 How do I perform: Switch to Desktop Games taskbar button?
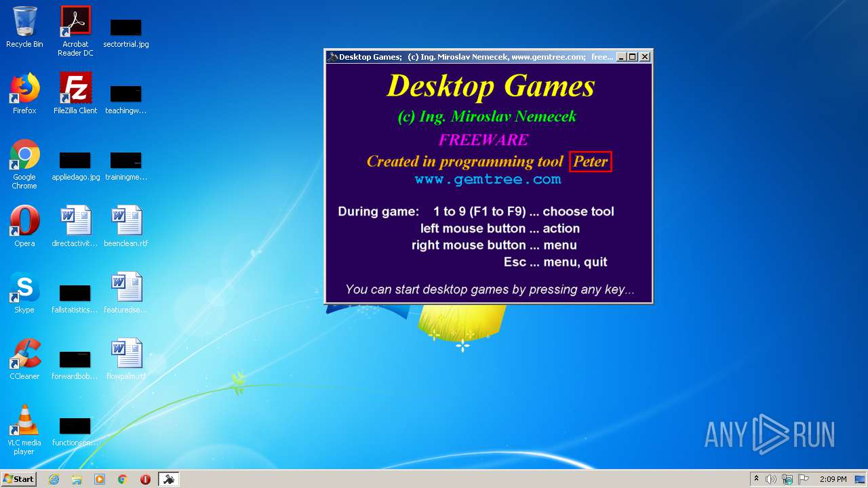click(168, 479)
